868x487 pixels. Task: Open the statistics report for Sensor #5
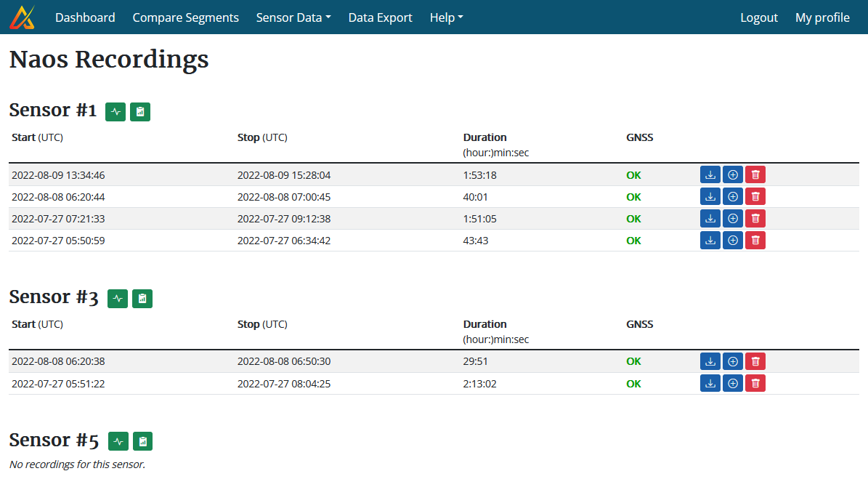tap(142, 441)
